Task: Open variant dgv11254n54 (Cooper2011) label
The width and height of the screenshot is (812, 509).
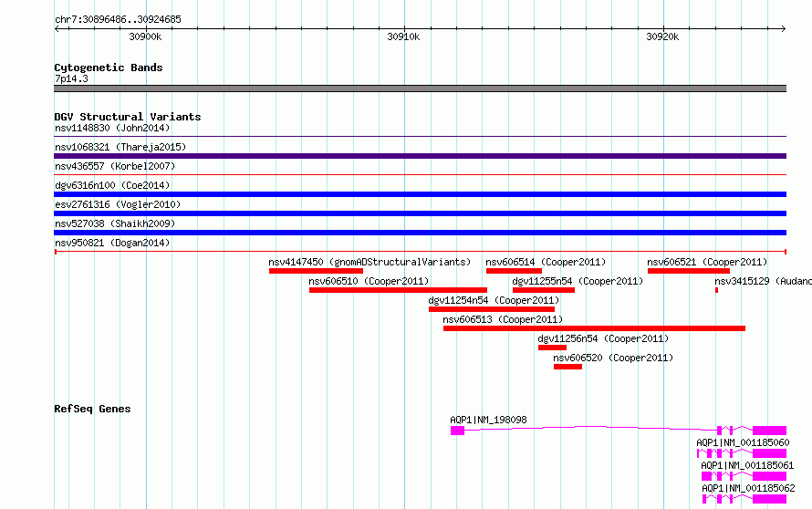Action: (494, 300)
